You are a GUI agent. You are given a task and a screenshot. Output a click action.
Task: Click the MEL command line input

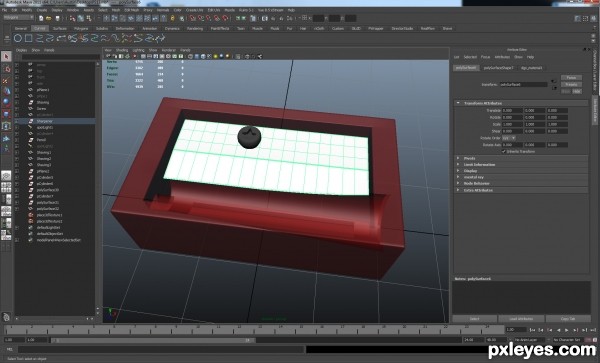161,349
